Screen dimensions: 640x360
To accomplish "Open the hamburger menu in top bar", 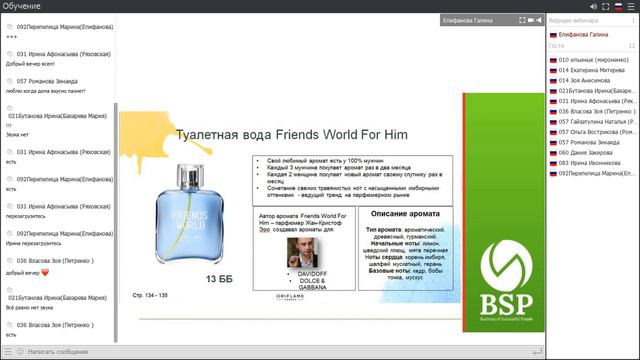I will click(x=631, y=7).
